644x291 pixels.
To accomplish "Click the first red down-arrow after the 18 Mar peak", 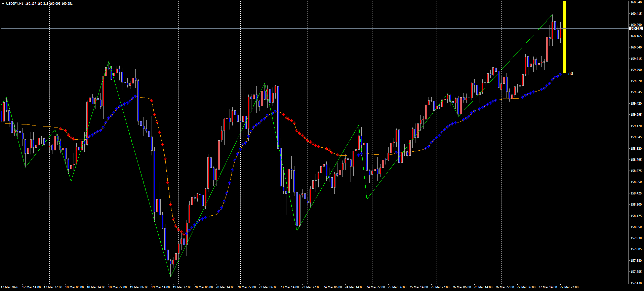I will 152,101.
